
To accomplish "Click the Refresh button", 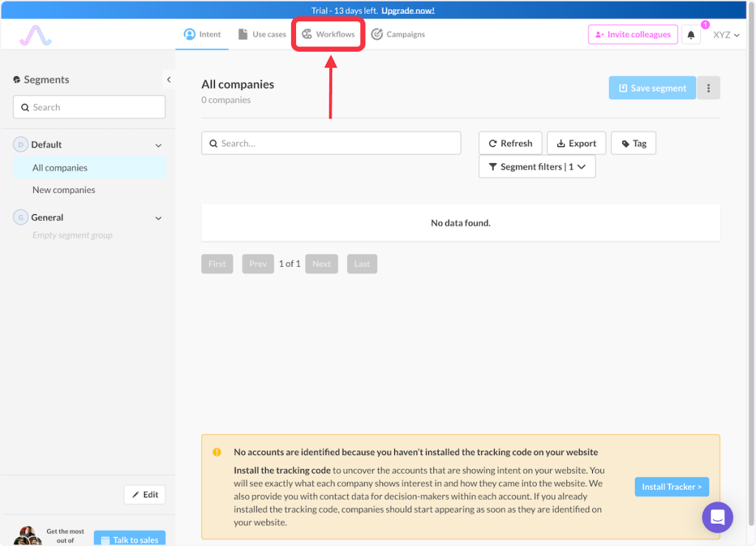I will click(510, 143).
